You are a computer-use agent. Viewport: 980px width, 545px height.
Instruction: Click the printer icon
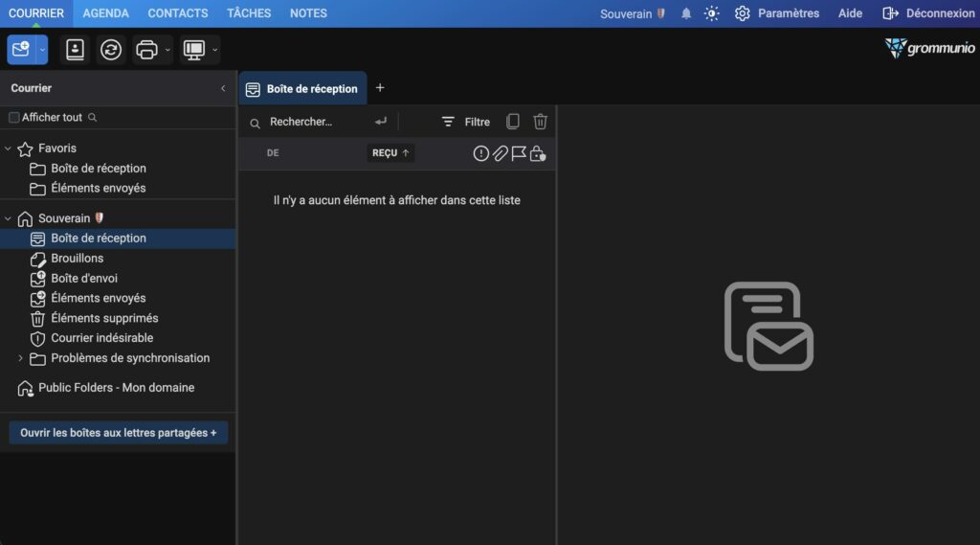pyautogui.click(x=146, y=50)
